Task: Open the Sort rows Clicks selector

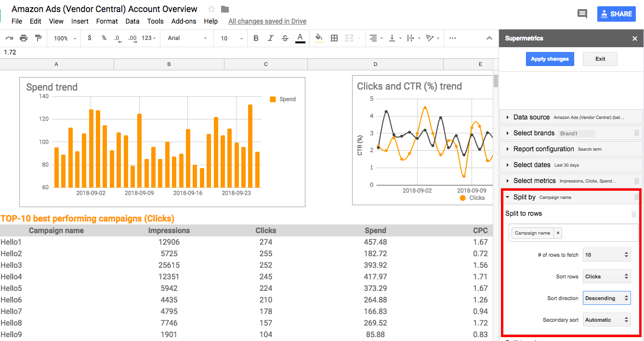Action: coord(606,276)
